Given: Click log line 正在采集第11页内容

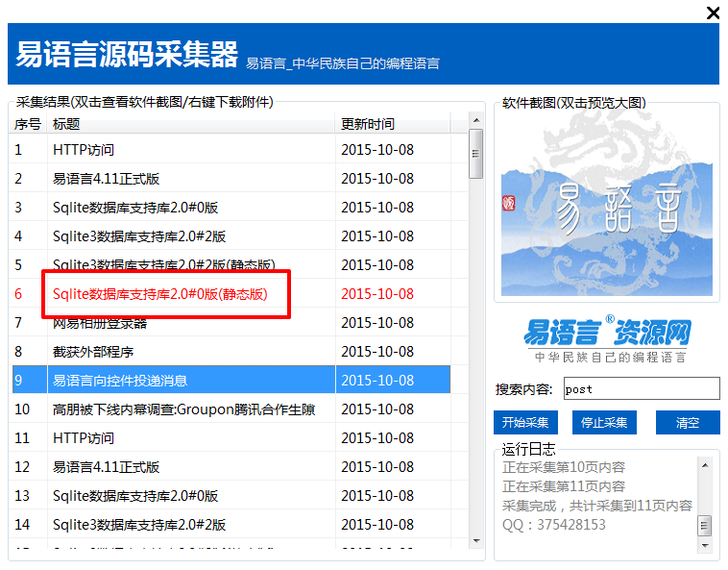Looking at the screenshot, I should [x=563, y=486].
